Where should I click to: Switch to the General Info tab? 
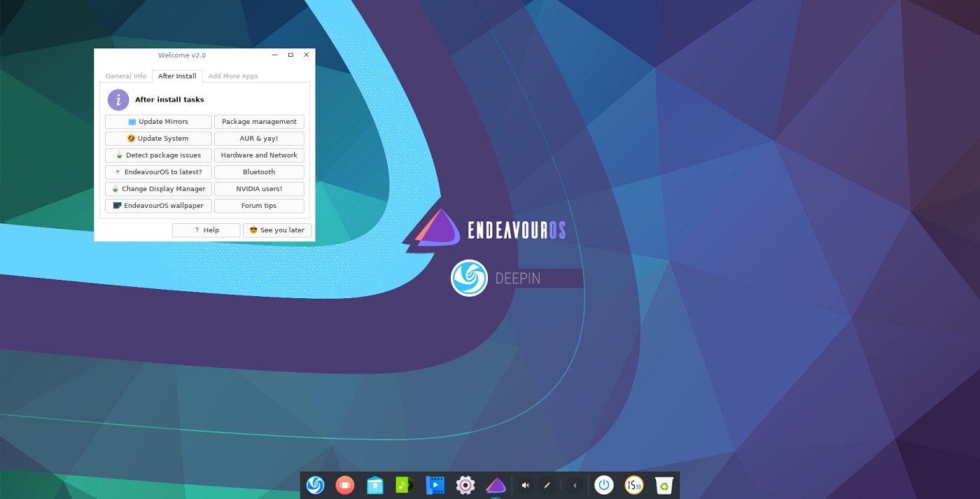click(125, 76)
